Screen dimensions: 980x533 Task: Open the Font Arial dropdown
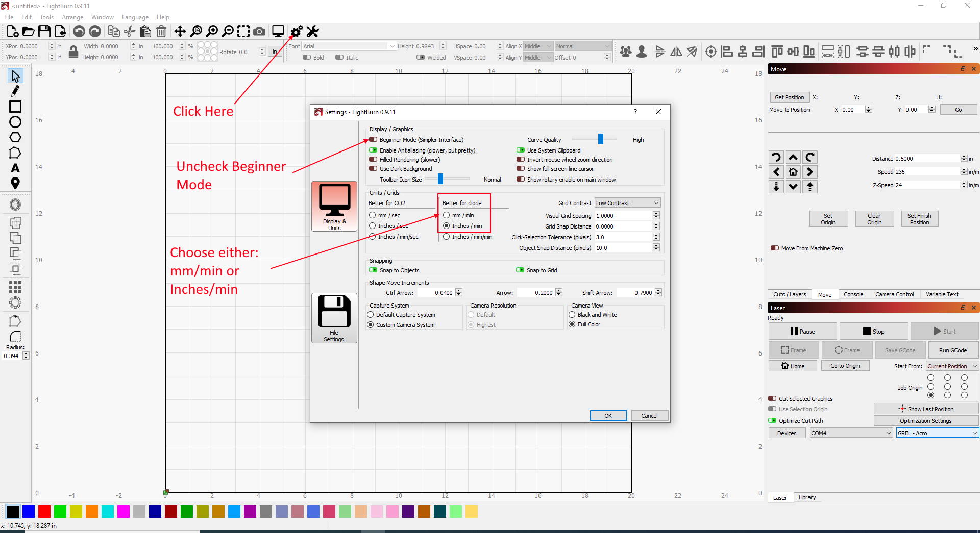click(349, 46)
